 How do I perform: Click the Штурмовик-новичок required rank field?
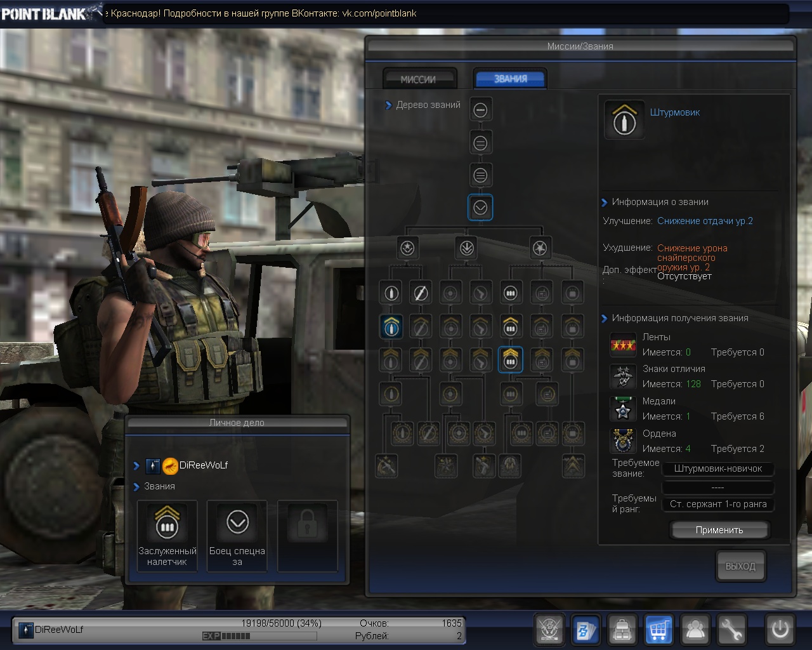(x=718, y=469)
